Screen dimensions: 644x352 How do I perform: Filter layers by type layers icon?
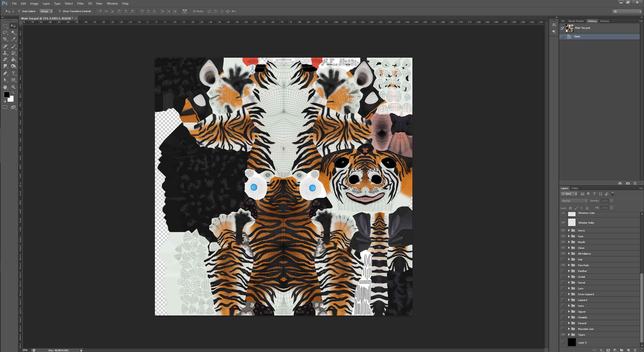click(594, 194)
